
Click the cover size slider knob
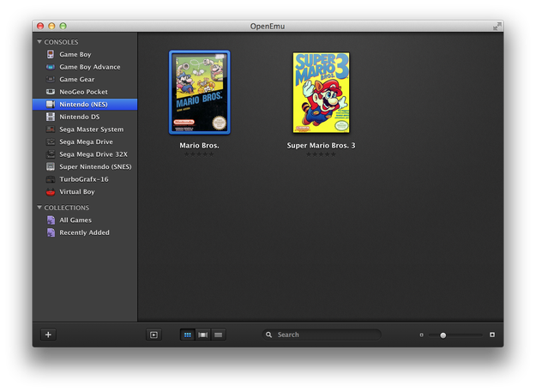[443, 335]
